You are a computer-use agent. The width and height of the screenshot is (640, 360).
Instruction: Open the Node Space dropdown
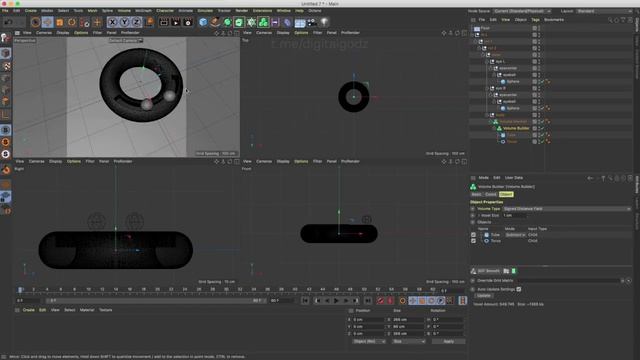(x=522, y=11)
